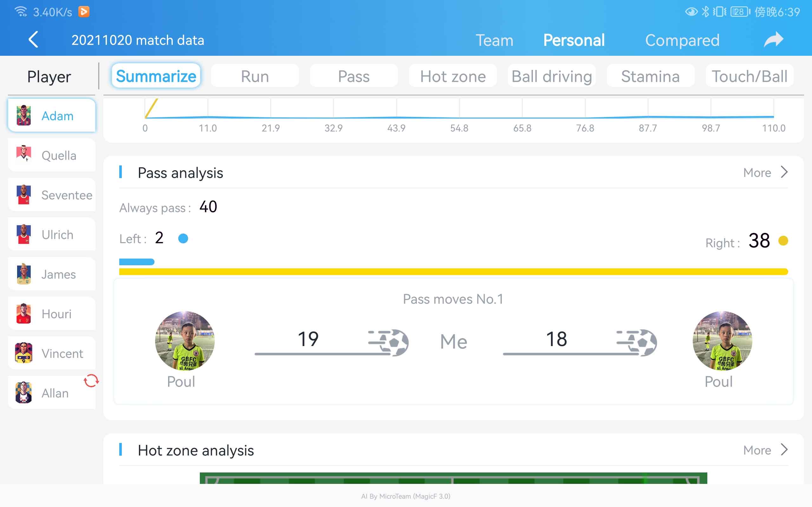Switch to the Compared tab
Viewport: 812px width, 507px height.
coord(682,40)
